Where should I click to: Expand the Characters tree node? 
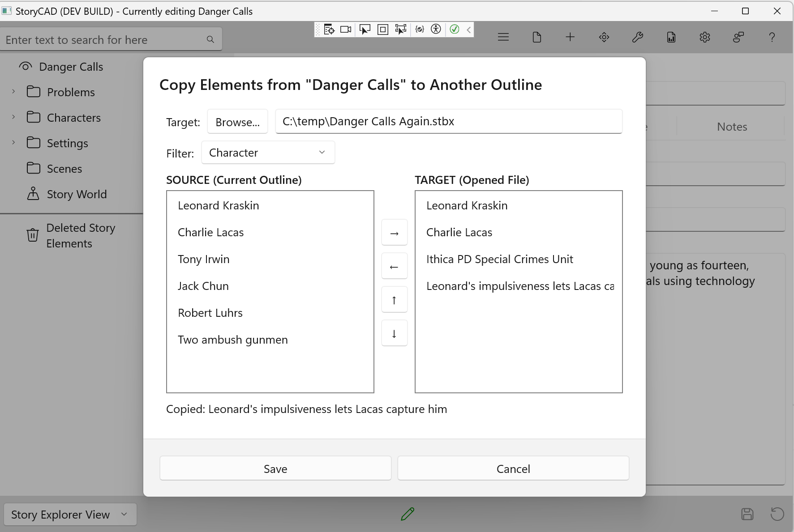[x=13, y=117]
